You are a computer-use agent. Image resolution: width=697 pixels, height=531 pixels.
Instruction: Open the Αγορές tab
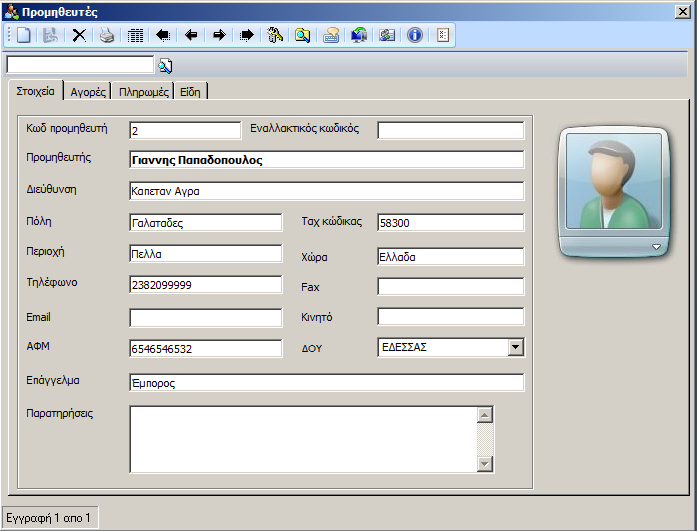pos(88,92)
